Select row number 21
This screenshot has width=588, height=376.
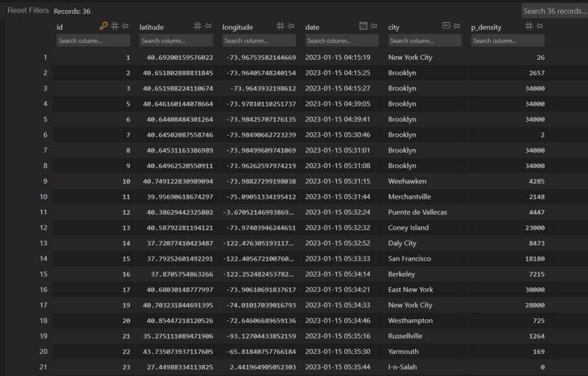(44, 367)
